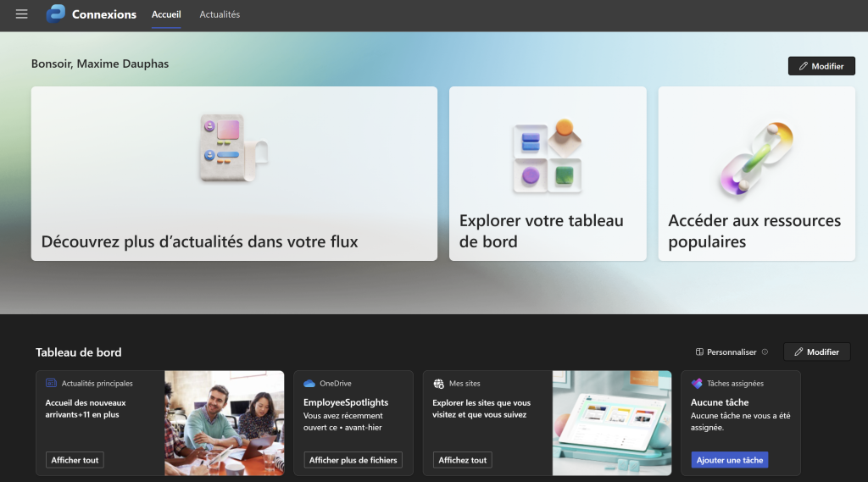Open the Accéder aux ressources populaires card
This screenshot has height=482, width=868.
756,174
